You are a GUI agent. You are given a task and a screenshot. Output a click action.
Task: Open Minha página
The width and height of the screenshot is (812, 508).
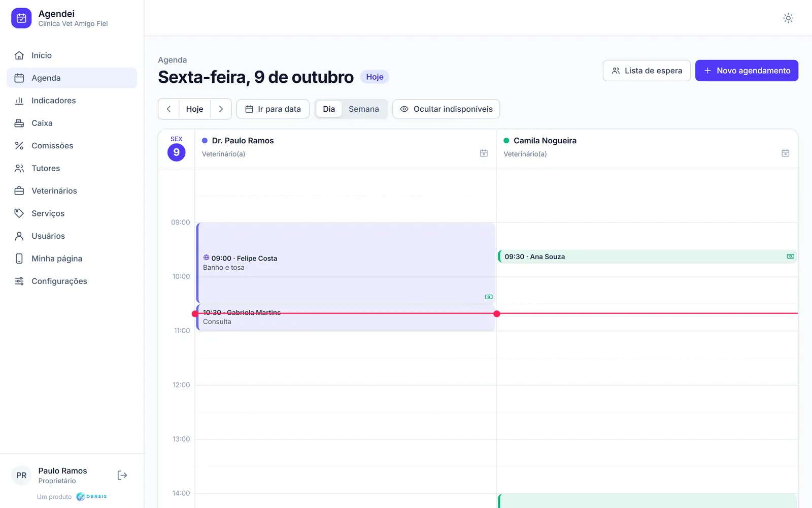(72, 259)
